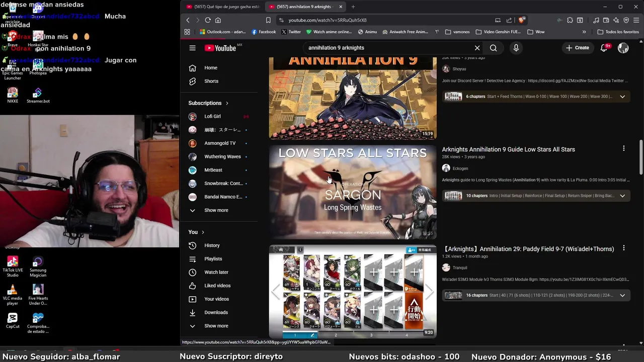The image size is (644, 362).
Task: Show more subscriptions below Bandai Namco
Action: [x=216, y=210]
